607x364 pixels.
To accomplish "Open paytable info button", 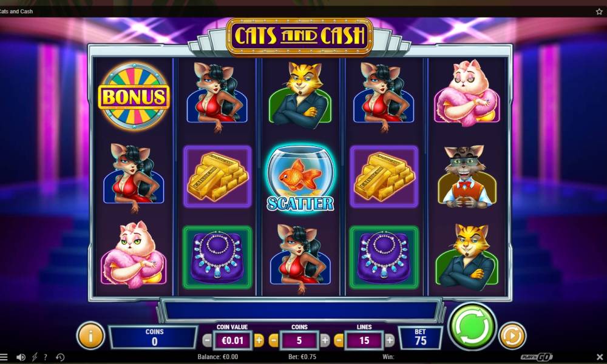I will [90, 335].
